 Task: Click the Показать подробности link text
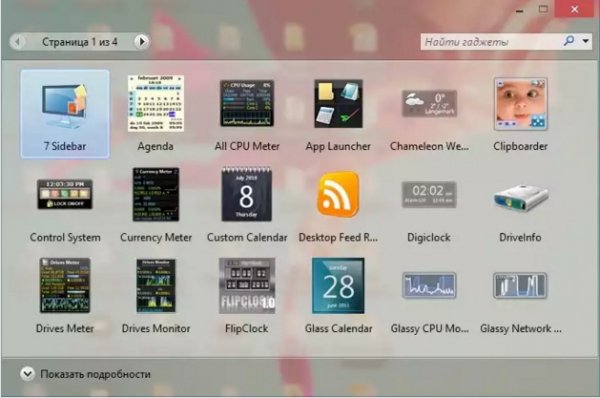coord(95,374)
